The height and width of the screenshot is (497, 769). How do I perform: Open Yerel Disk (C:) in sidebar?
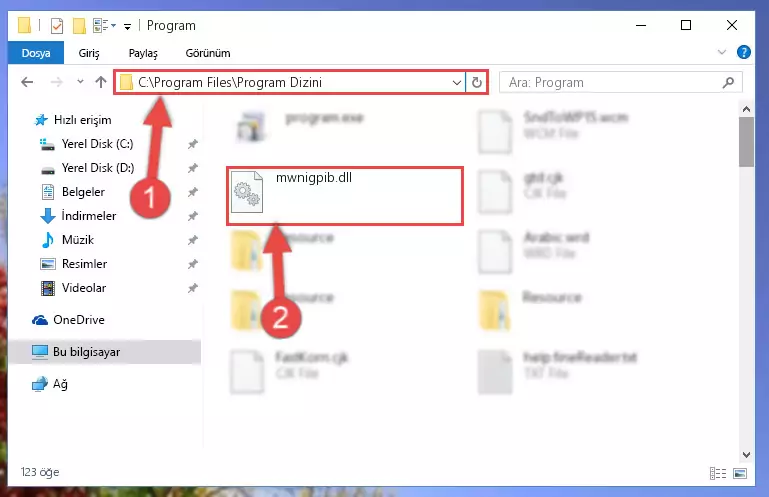click(86, 144)
